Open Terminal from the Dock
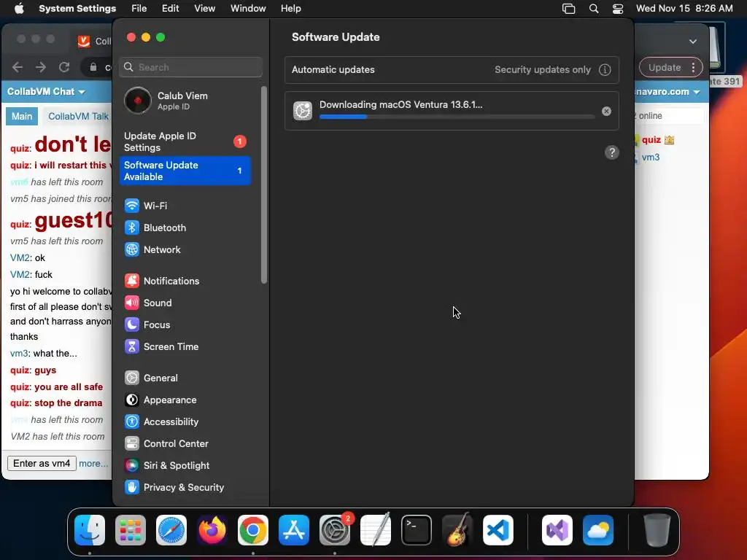 click(417, 530)
